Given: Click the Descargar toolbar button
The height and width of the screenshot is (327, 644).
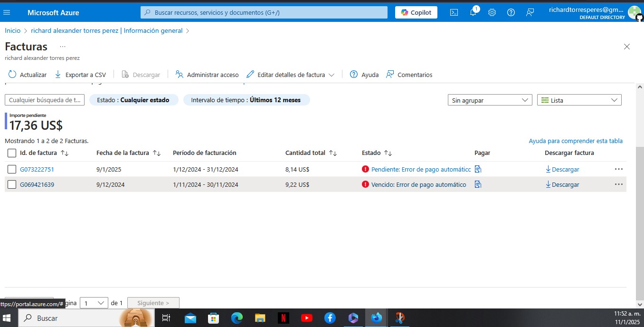Looking at the screenshot, I should (141, 75).
